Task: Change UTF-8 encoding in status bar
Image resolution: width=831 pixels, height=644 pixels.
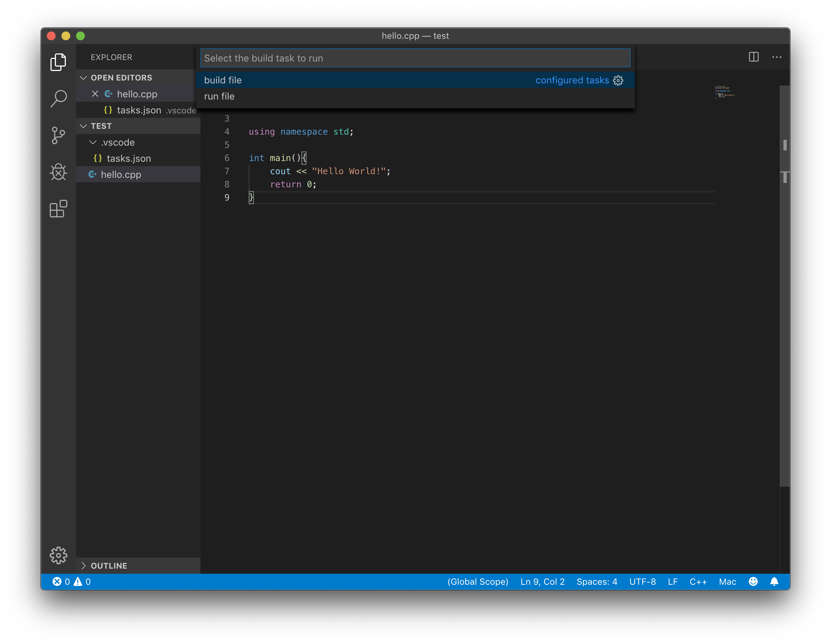Action: point(642,581)
